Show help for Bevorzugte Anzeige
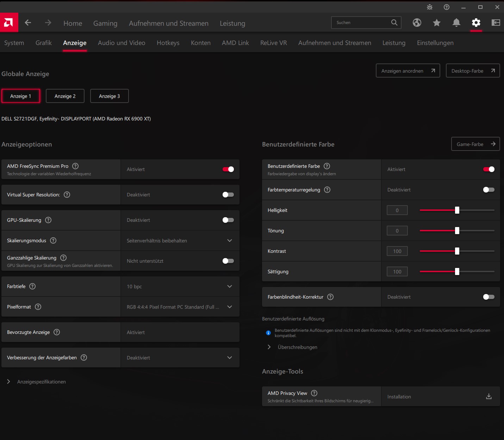The width and height of the screenshot is (504, 440). coord(57,332)
